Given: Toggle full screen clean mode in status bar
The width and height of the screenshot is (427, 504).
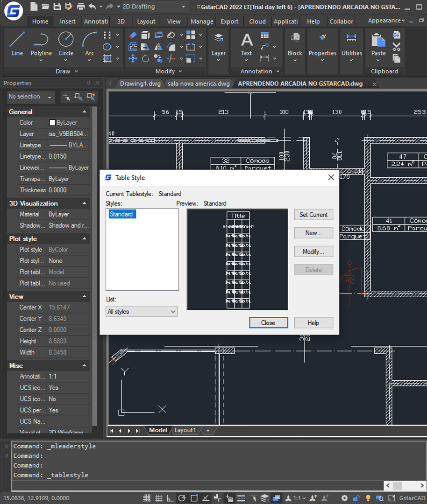Looking at the screenshot, I should 391,498.
